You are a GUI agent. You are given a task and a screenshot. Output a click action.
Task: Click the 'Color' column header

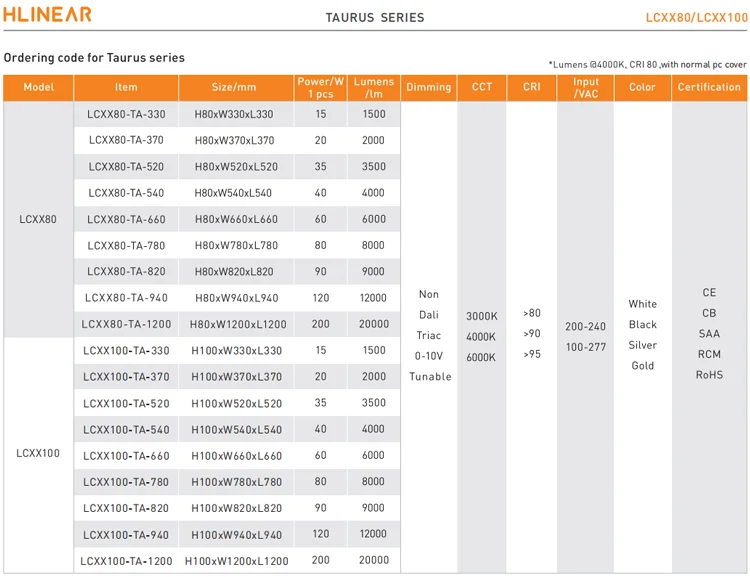coord(642,88)
